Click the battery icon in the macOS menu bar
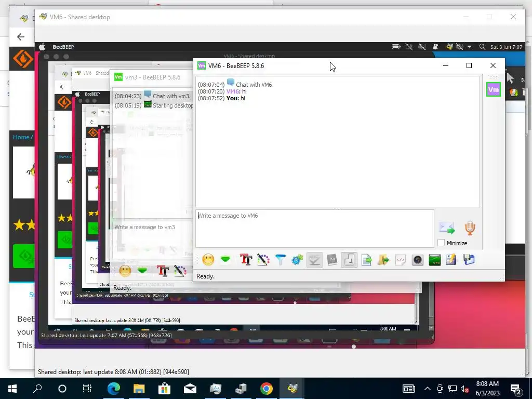The image size is (532, 399). (x=396, y=47)
